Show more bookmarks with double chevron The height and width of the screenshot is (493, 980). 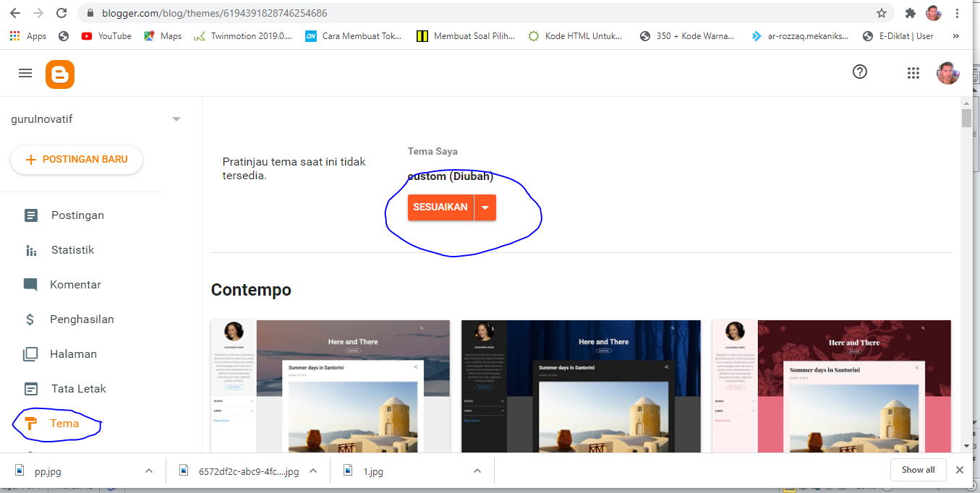tap(956, 35)
